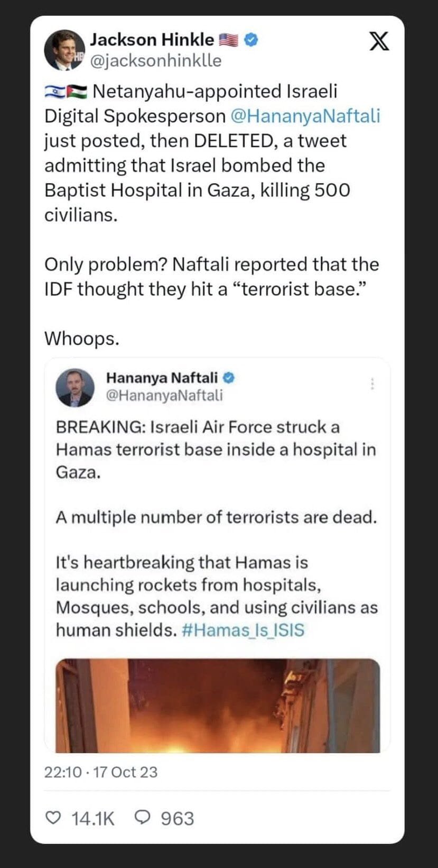Open the quoted tweet's three-dot more menu
The image size is (438, 868).
point(373,384)
